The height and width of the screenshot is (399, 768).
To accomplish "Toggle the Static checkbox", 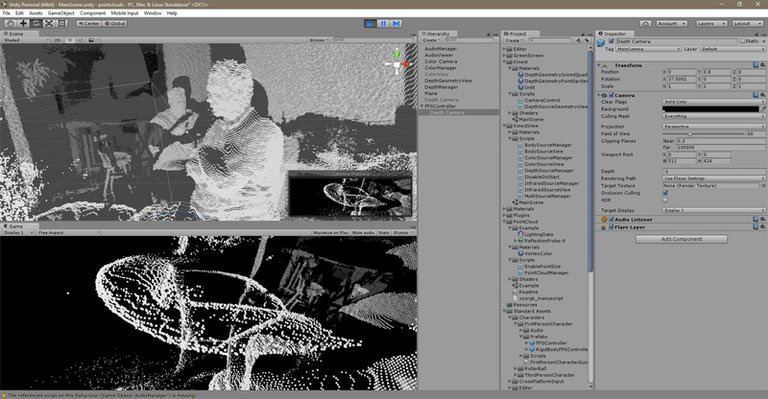I will [x=742, y=42].
